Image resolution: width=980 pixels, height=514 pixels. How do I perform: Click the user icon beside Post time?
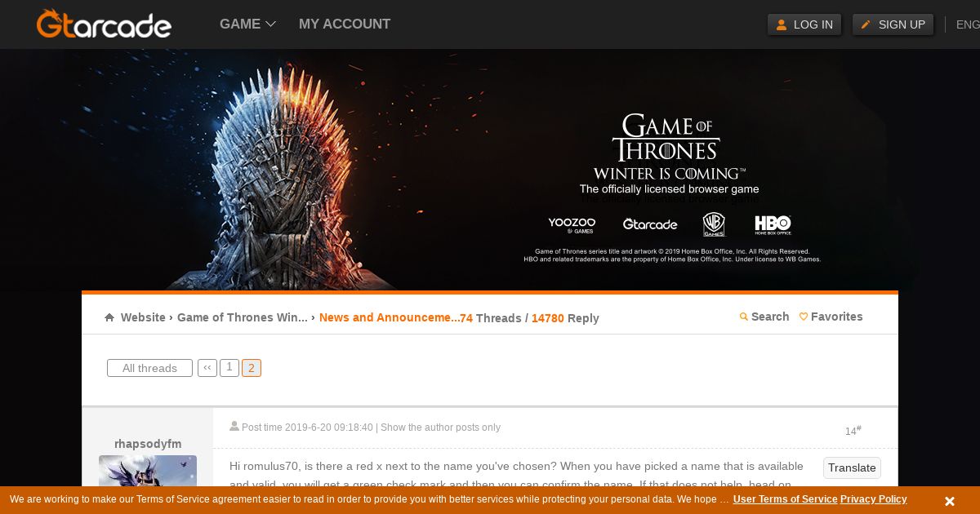point(234,427)
